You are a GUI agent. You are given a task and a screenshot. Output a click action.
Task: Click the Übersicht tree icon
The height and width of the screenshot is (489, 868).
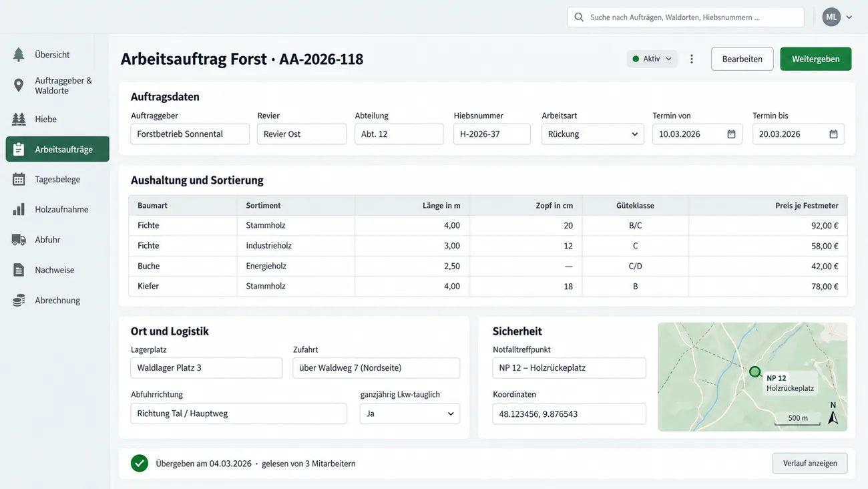(19, 55)
